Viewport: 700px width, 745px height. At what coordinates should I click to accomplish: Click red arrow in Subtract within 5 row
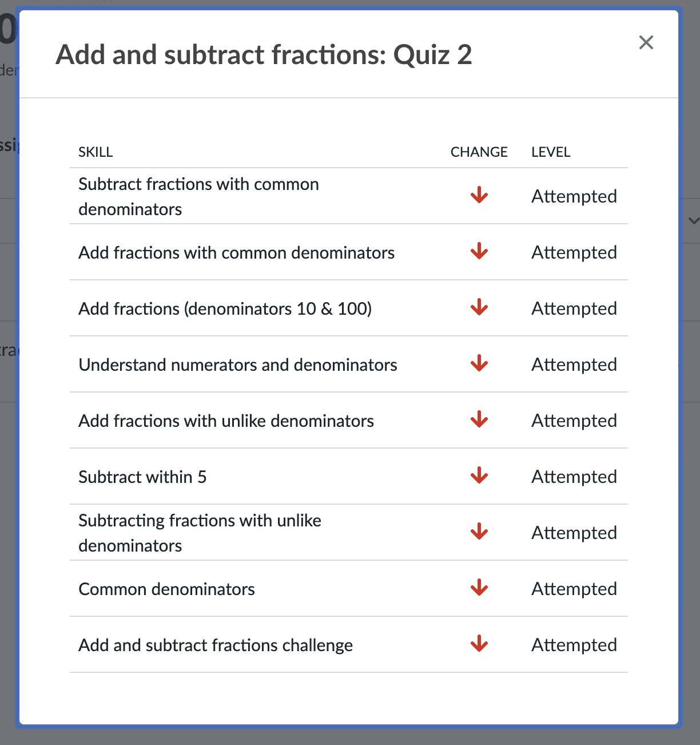(x=479, y=476)
